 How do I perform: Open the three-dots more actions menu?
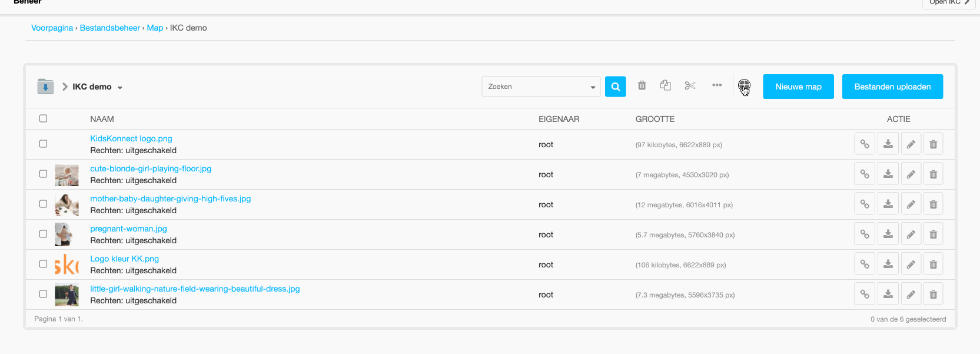[x=716, y=85]
